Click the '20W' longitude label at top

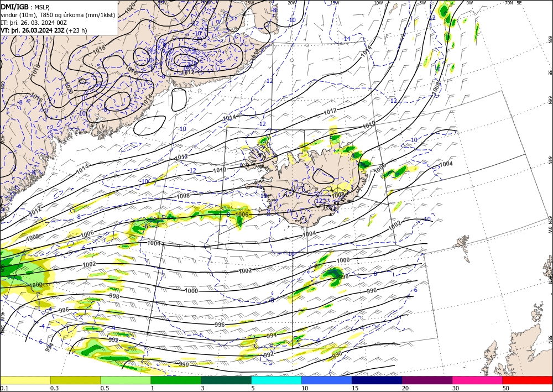[x=291, y=3]
